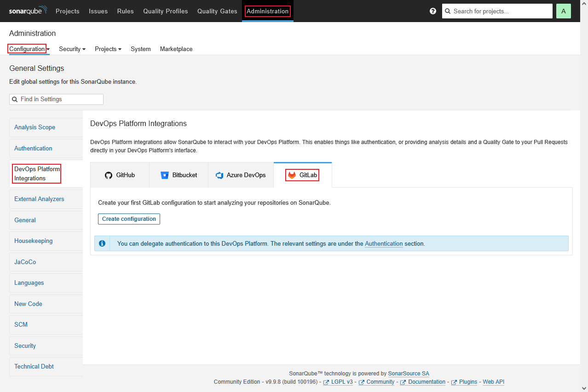Click the info icon in the blue notice
Screen dimensions: 588x392
pos(102,243)
